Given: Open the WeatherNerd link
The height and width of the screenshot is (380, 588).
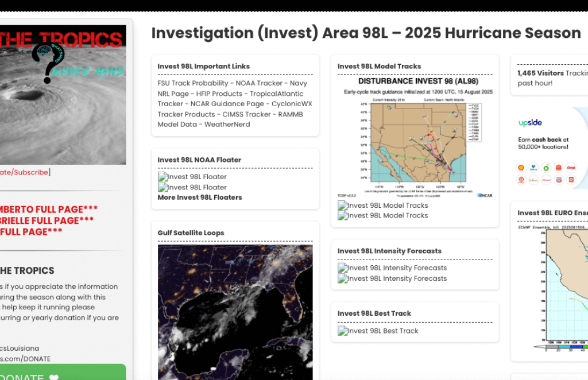Looking at the screenshot, I should 227,125.
